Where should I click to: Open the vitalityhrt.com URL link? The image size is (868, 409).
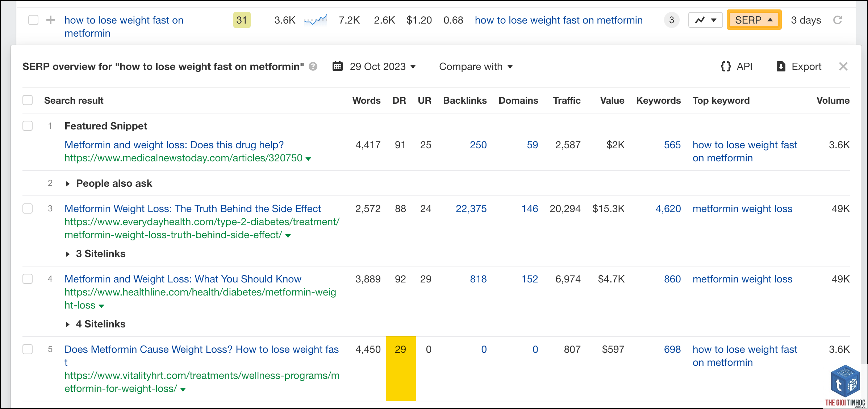[202, 382]
